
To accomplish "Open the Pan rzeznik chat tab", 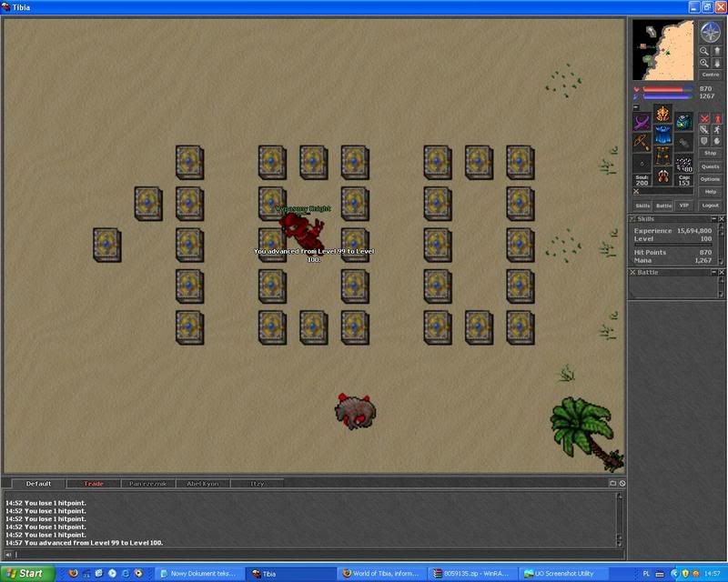I will pyautogui.click(x=147, y=484).
